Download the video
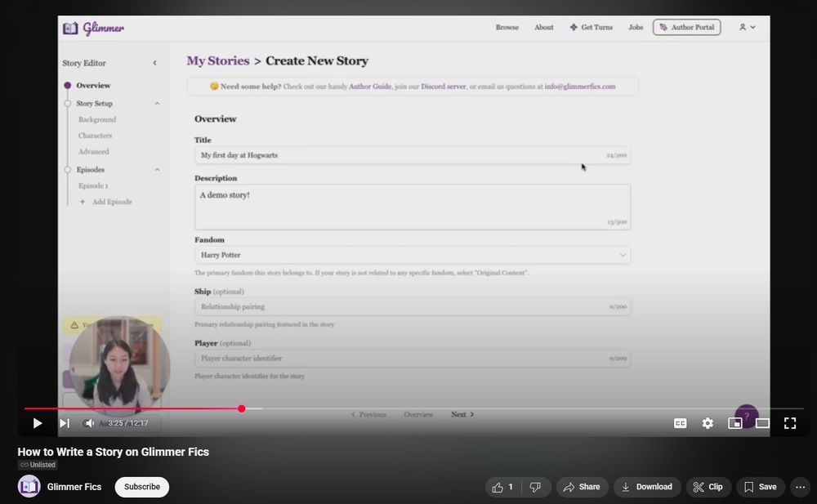Image resolution: width=817 pixels, height=504 pixels. pos(647,487)
